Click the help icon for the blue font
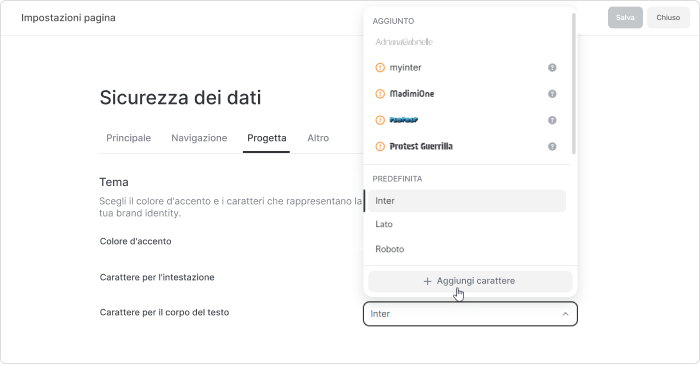 tap(552, 120)
